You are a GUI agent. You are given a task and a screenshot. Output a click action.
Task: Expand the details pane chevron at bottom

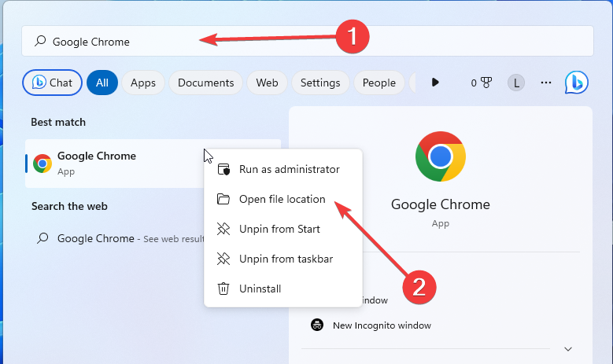(x=568, y=349)
